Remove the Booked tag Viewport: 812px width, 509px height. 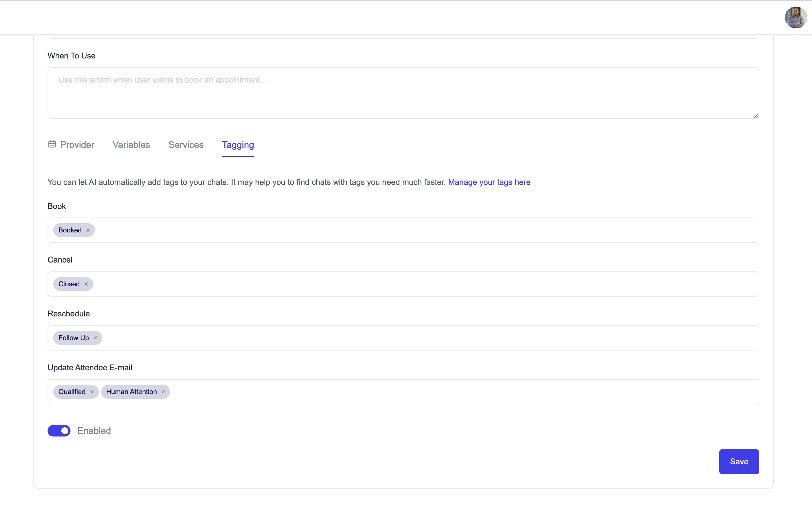pyautogui.click(x=88, y=230)
